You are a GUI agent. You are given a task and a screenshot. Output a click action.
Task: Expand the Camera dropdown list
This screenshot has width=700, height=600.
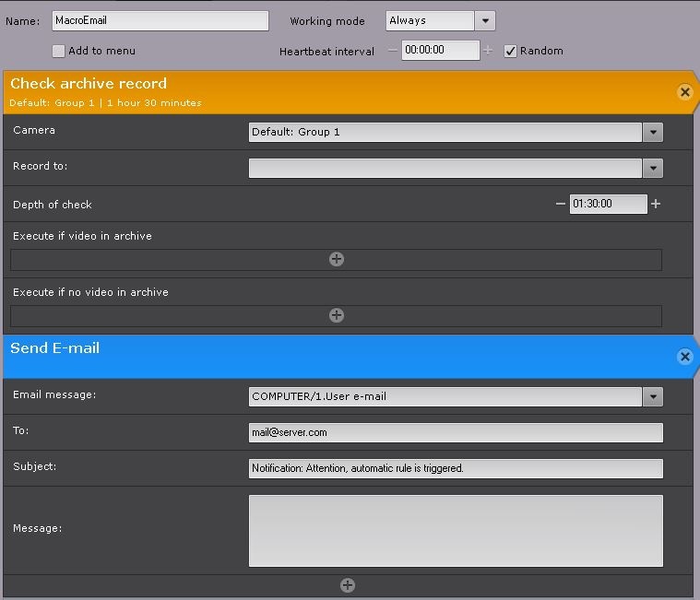point(653,133)
